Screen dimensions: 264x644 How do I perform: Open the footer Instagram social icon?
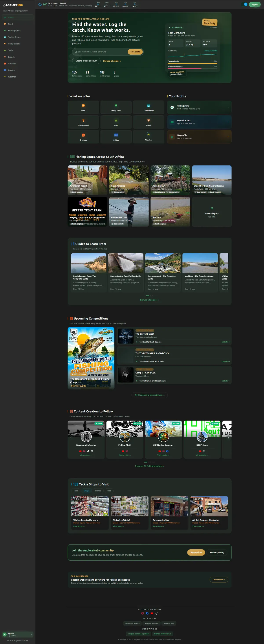[143, 613]
